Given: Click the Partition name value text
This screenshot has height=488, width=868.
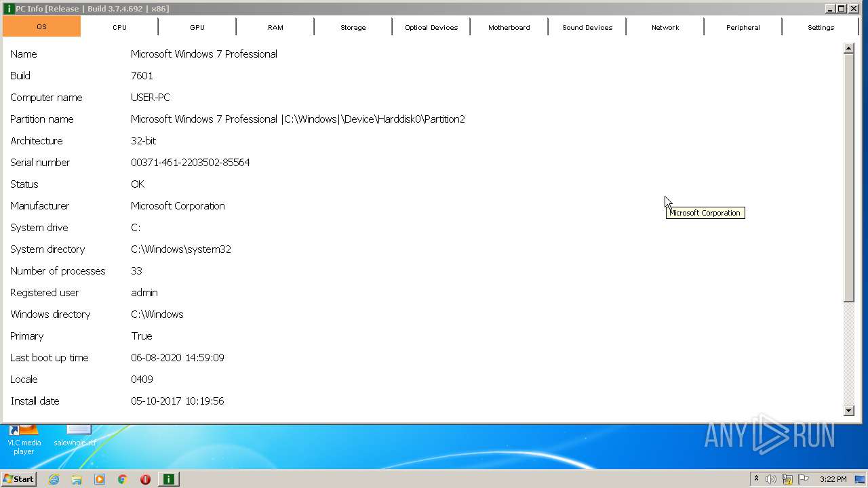Looking at the screenshot, I should point(298,119).
